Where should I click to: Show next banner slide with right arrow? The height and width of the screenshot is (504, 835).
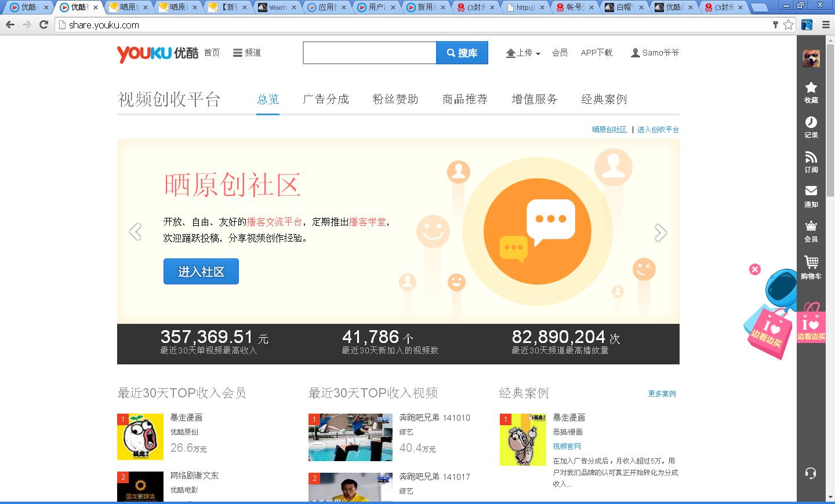point(660,232)
